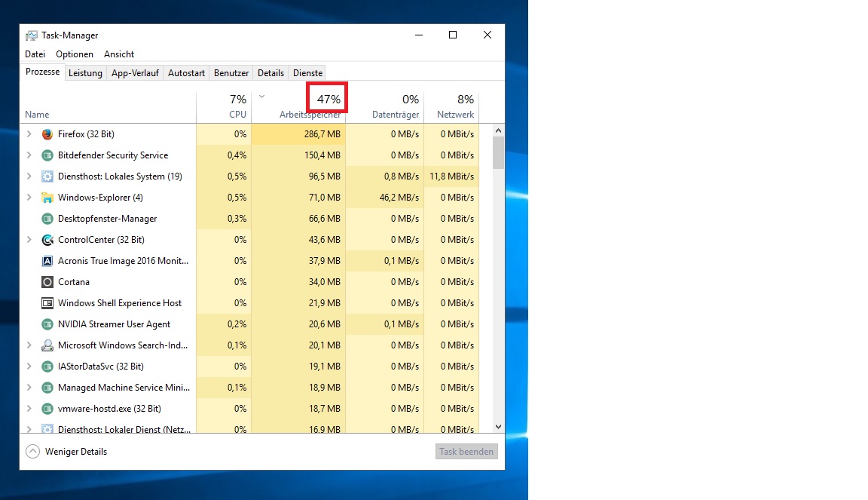Click the vmware-hostd.exe icon
Viewport: 868px width, 500px height.
click(x=47, y=408)
